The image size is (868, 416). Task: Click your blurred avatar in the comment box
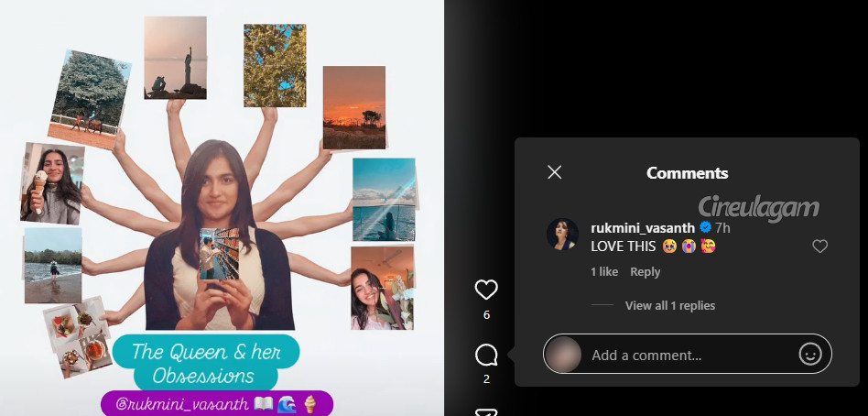(563, 355)
